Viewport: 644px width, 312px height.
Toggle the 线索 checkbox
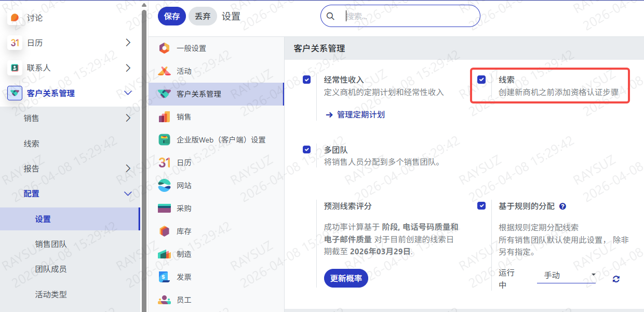click(x=481, y=80)
